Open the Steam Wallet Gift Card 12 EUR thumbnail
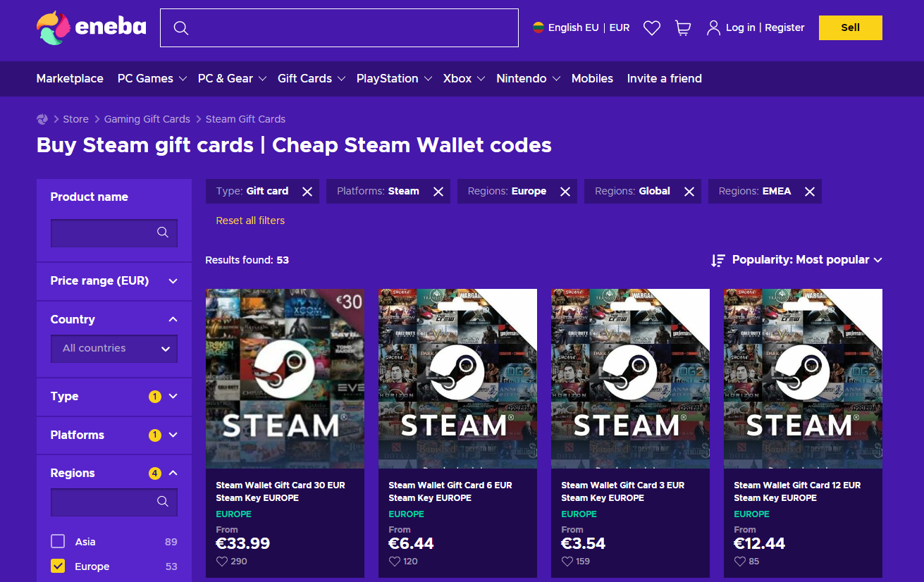The height and width of the screenshot is (582, 924). click(x=803, y=378)
